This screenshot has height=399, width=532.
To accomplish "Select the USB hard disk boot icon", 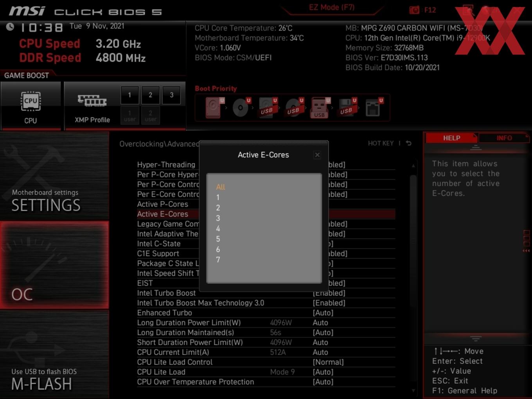I will pyautogui.click(x=268, y=108).
